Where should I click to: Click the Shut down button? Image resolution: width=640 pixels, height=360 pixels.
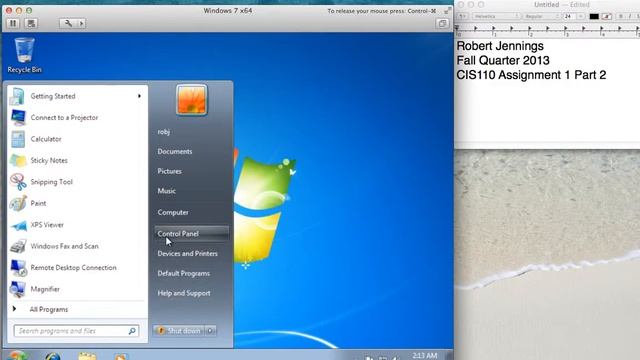coord(179,331)
